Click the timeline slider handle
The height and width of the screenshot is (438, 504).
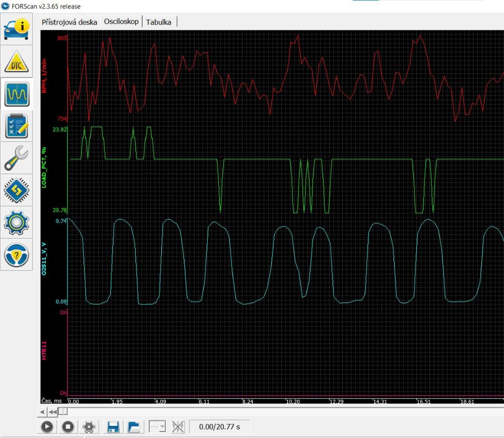click(63, 411)
